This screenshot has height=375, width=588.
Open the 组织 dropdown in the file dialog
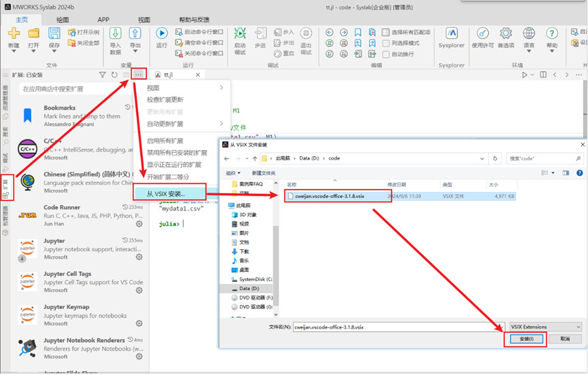pos(233,173)
